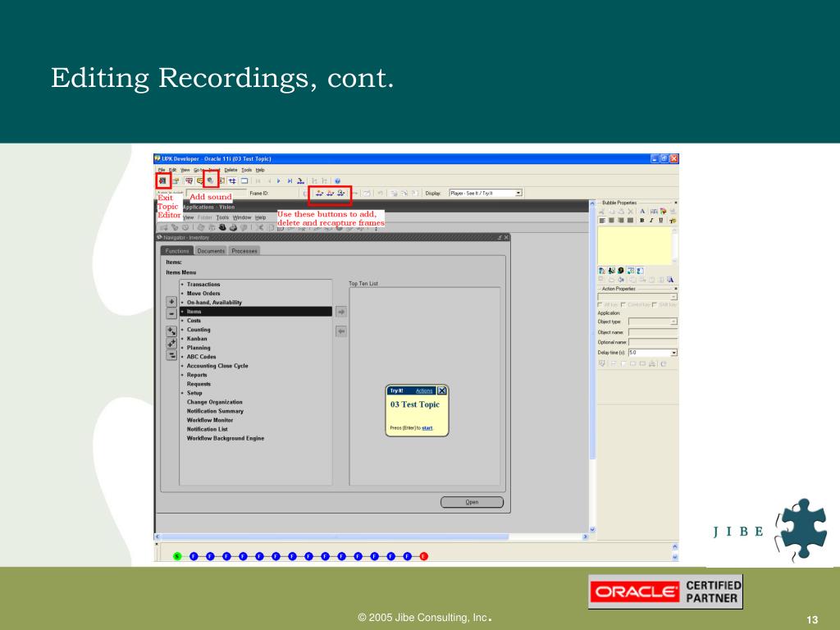Click the Object name input field
840x630 pixels.
(x=652, y=332)
